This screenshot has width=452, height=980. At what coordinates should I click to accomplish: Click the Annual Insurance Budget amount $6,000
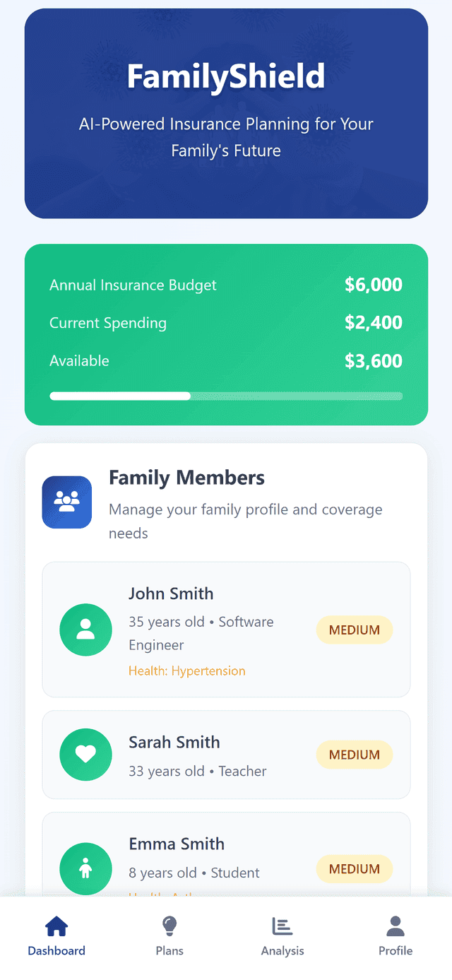point(374,285)
